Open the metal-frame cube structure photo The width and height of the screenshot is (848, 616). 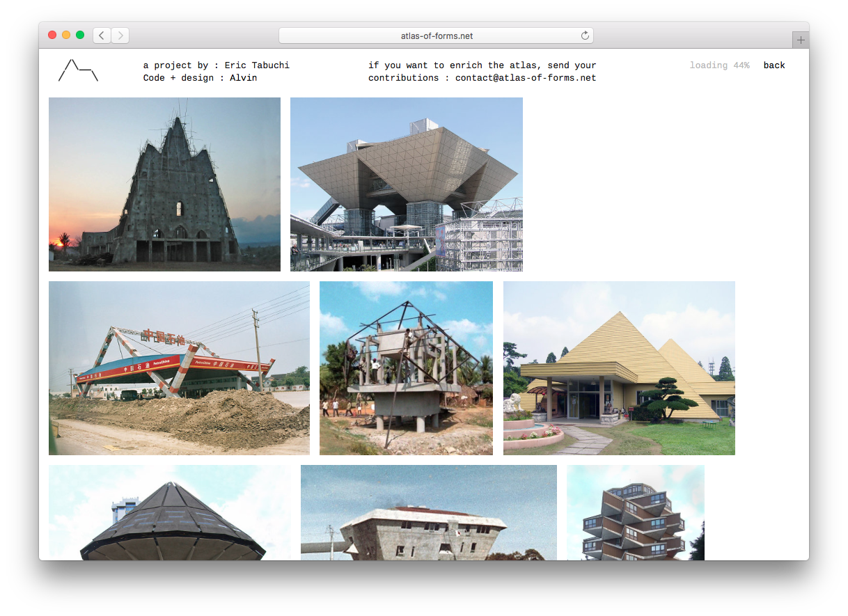pos(406,368)
